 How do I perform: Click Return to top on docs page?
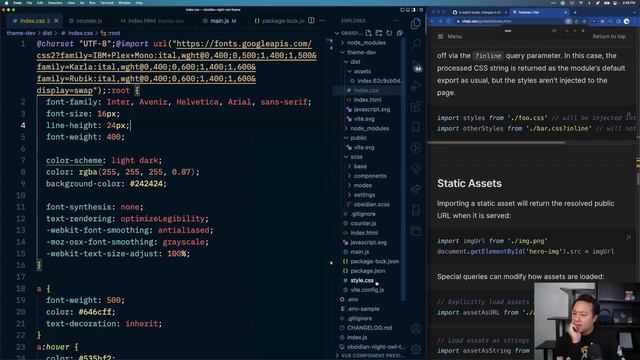(609, 36)
